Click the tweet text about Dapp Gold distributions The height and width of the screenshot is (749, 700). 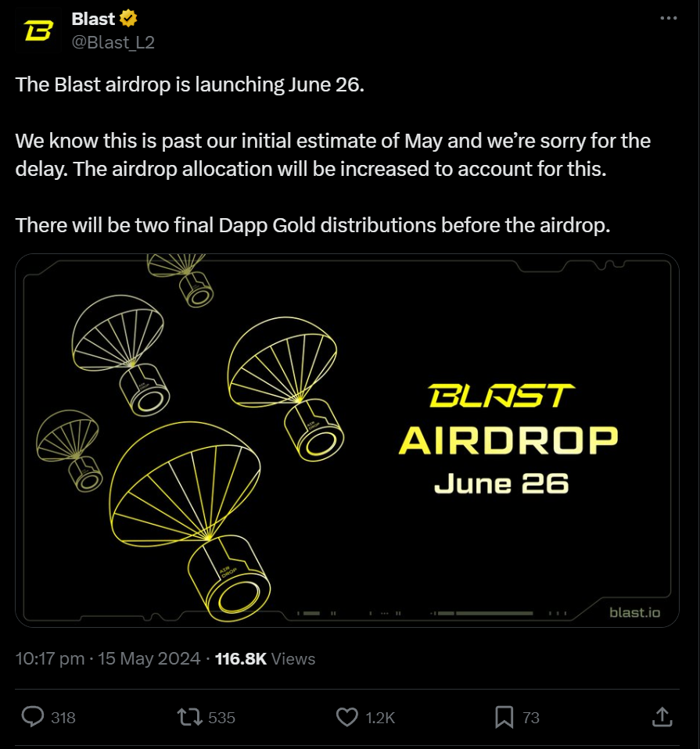coord(313,225)
